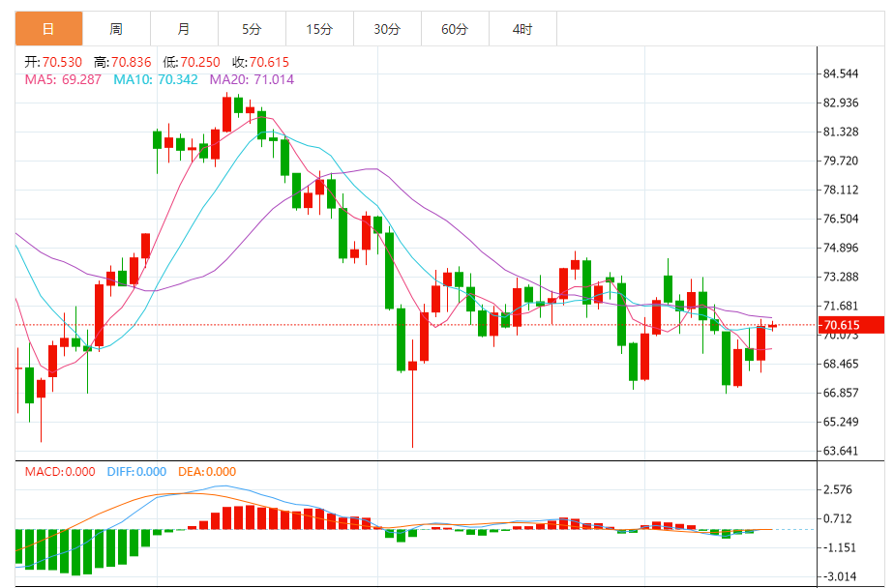Click the 84.544 price axis label
The height and width of the screenshot is (588, 894).
(841, 74)
